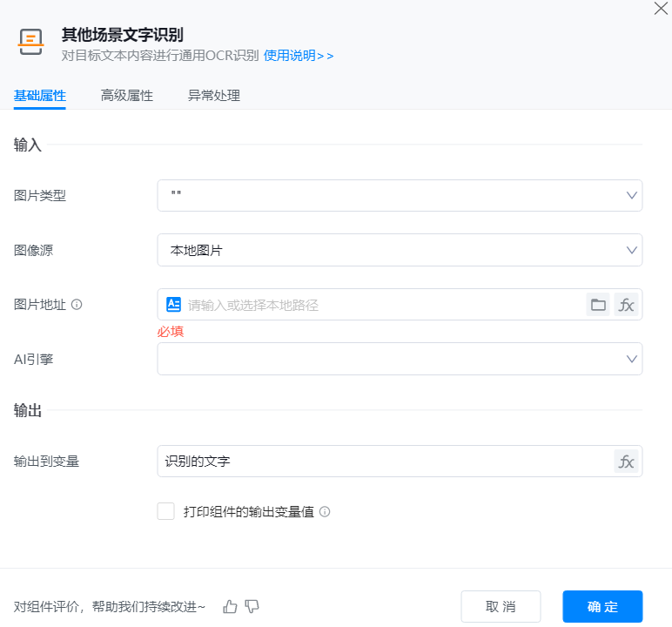Screen dimensions: 672x627
Task: Open the 使用说明>> link
Action: [299, 56]
